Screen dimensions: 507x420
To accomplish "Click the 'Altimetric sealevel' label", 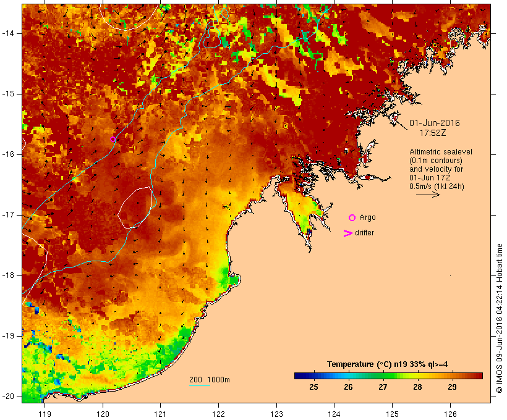I will coord(441,152).
